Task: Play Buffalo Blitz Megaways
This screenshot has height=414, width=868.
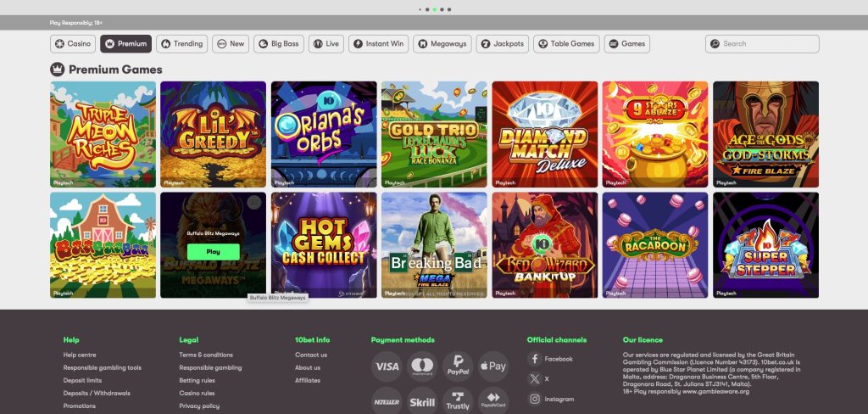Action: pos(213,252)
